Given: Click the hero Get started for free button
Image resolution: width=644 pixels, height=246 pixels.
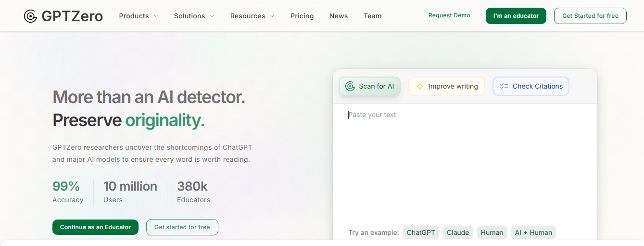Looking at the screenshot, I should 182,227.
